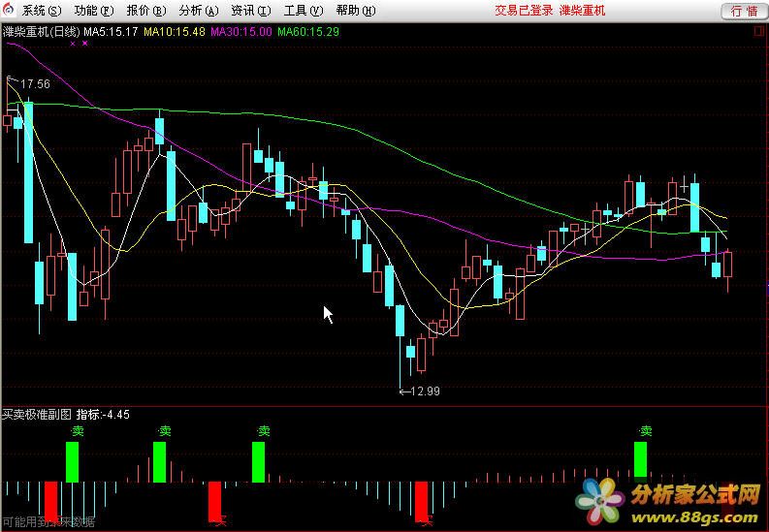
Task: Click the third green 卖 sell signal bar
Action: tap(259, 462)
